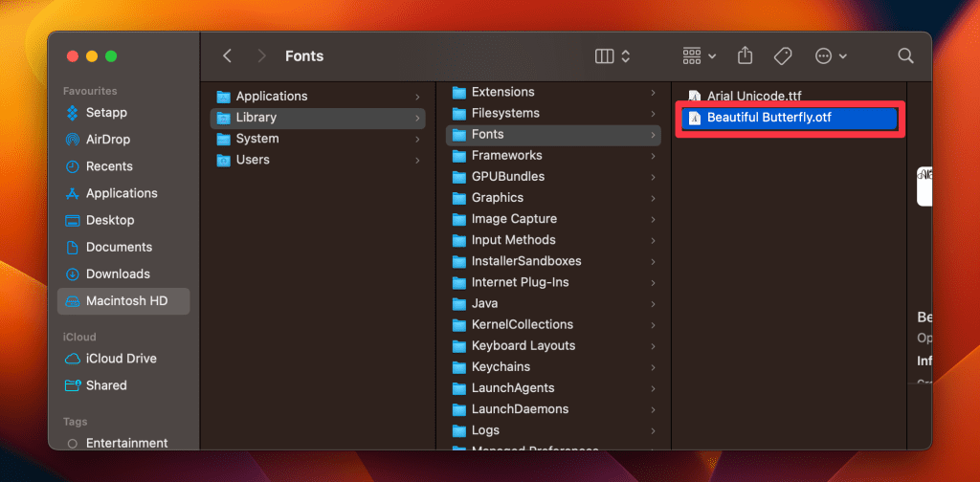Click the font preview thumbnail
This screenshot has width=980, height=482.
(x=924, y=186)
